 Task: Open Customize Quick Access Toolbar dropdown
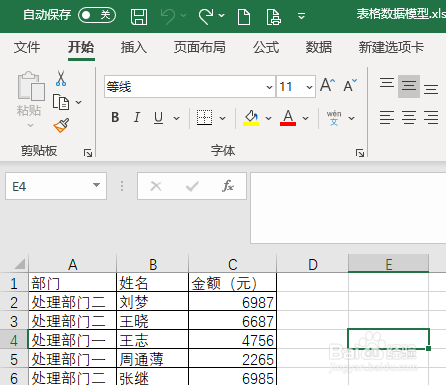(301, 16)
